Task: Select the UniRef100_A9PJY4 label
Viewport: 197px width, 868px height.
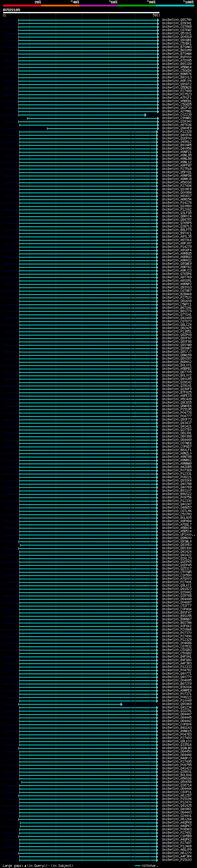Action: point(177,81)
